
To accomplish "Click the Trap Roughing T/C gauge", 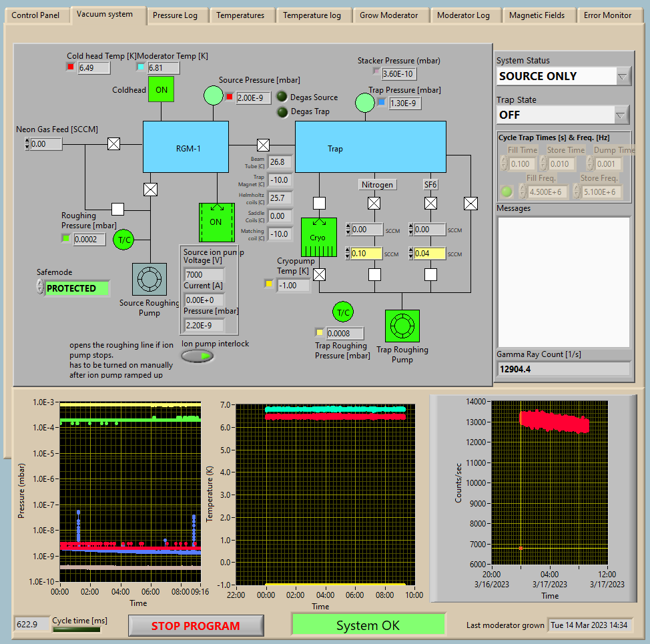I will [343, 312].
